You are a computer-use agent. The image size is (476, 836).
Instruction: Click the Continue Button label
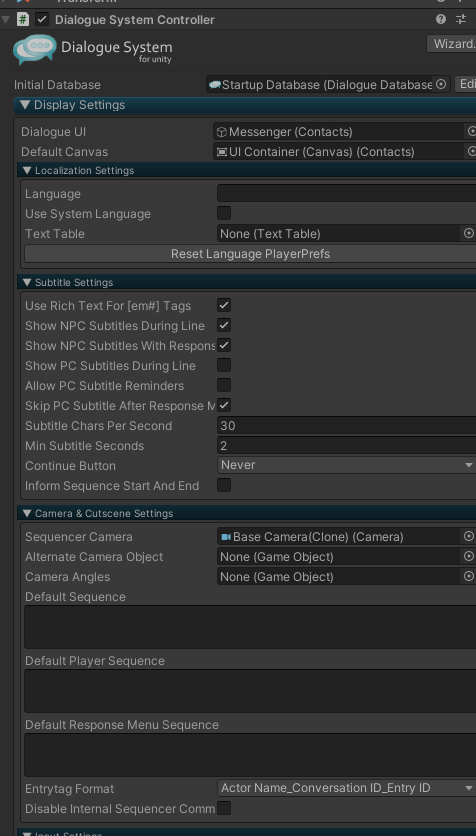[70, 465]
